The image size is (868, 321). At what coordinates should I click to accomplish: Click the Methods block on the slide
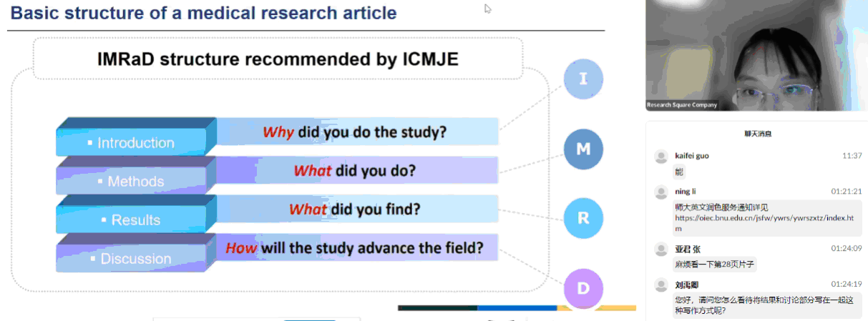tap(135, 181)
